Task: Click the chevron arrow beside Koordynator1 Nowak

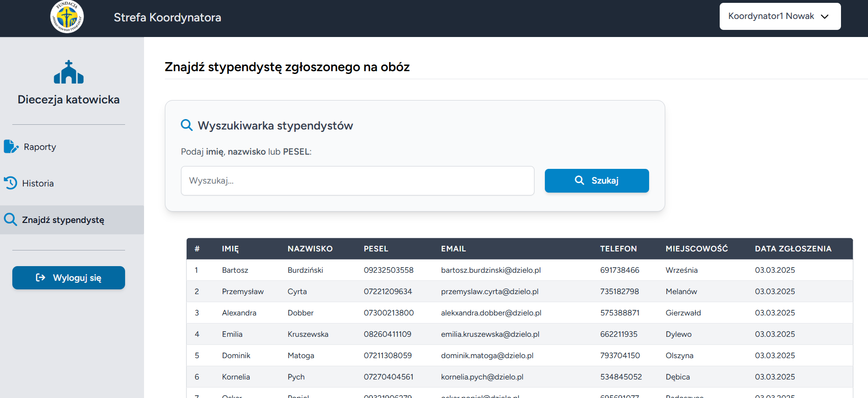Action: point(825,17)
